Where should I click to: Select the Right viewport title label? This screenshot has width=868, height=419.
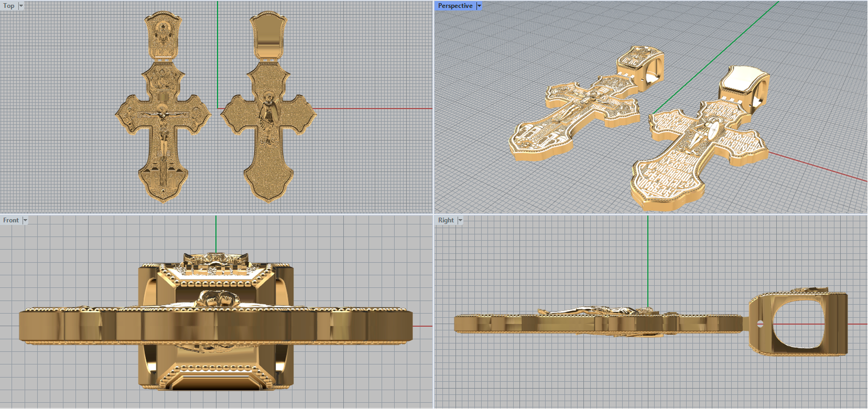[445, 220]
